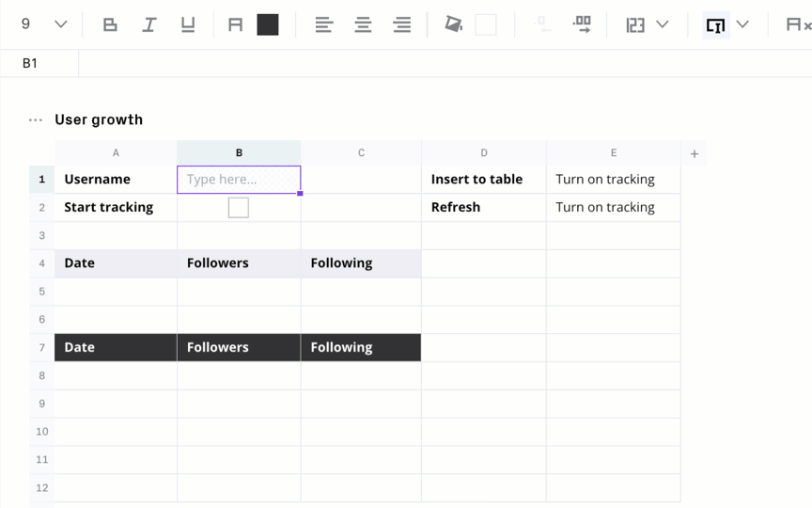The height and width of the screenshot is (508, 812).
Task: Select column A header
Action: (116, 153)
